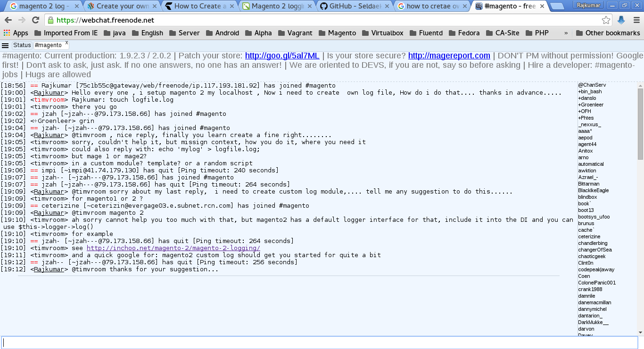Select DarkMukke__ in the nick list
The image size is (644, 349).
[594, 322]
